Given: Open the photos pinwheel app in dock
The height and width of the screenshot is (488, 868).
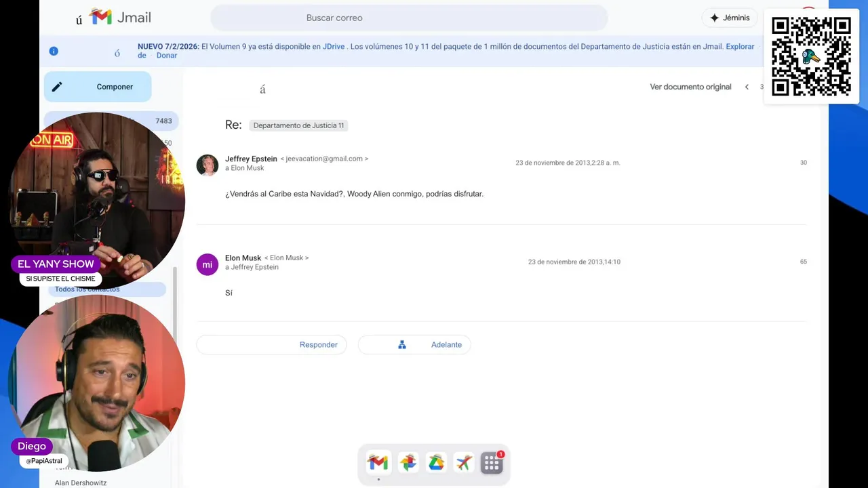Looking at the screenshot, I should pos(408,463).
